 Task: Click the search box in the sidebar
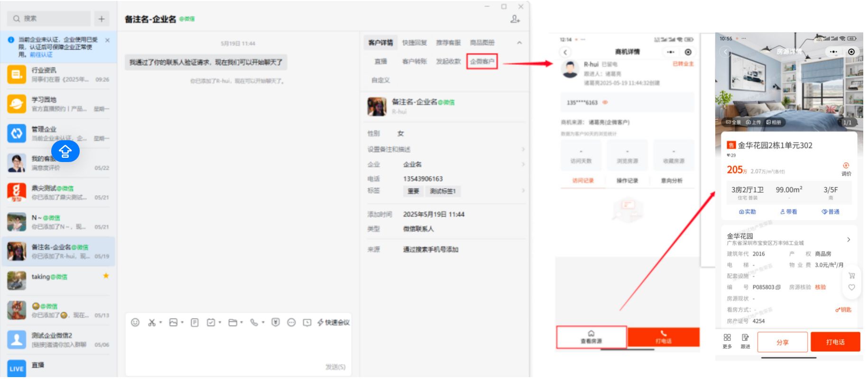(x=49, y=18)
